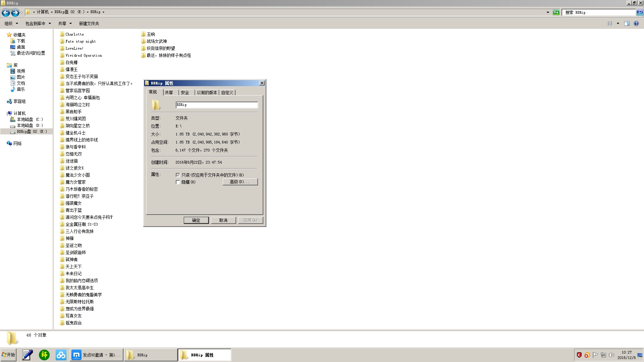Click New folder (新建文件夹) in toolbar

[89, 23]
